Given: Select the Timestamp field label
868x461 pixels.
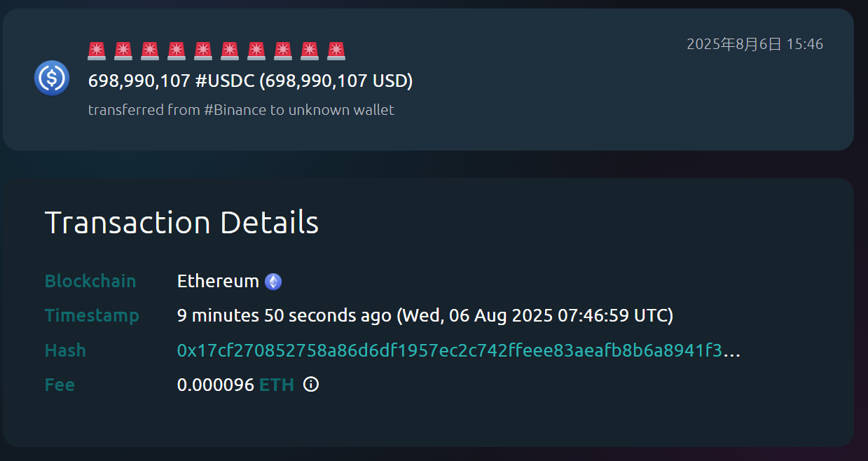Looking at the screenshot, I should 92,316.
